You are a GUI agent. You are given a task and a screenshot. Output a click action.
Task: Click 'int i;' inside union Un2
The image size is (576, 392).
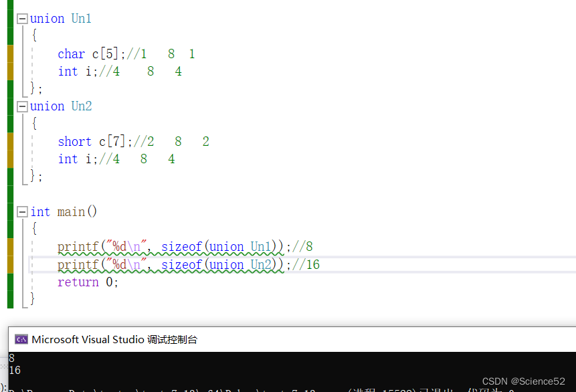(78, 159)
